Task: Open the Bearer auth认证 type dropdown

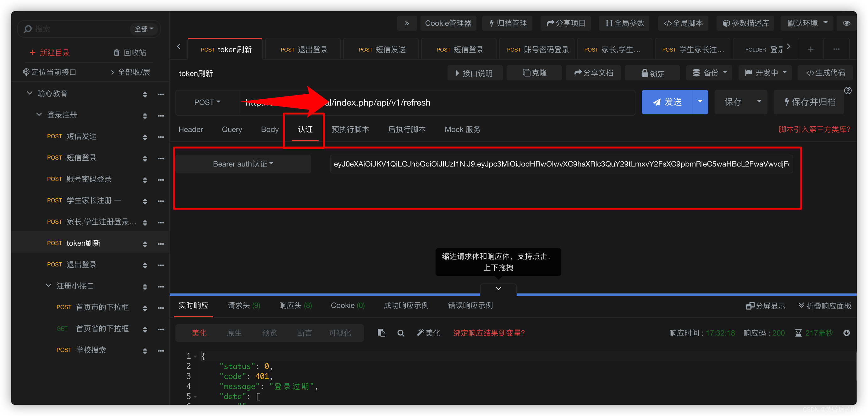Action: 243,164
